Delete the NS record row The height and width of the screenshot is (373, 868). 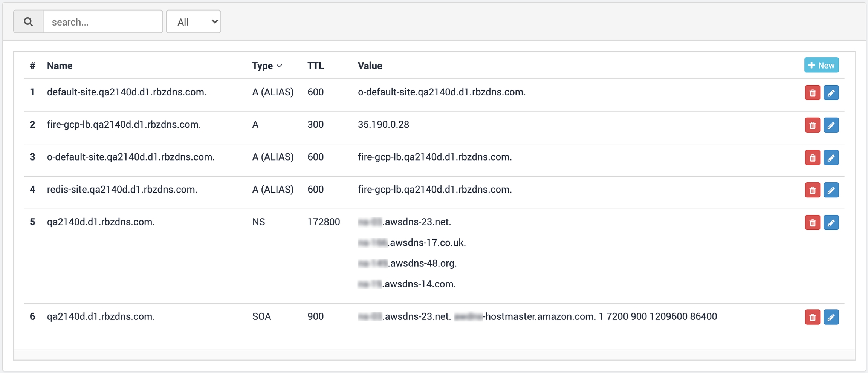812,223
